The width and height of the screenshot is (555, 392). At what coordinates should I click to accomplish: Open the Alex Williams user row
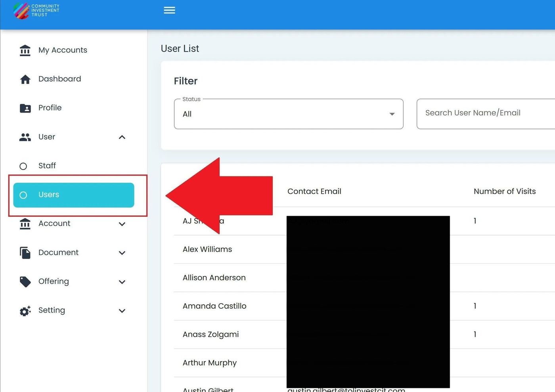point(207,249)
